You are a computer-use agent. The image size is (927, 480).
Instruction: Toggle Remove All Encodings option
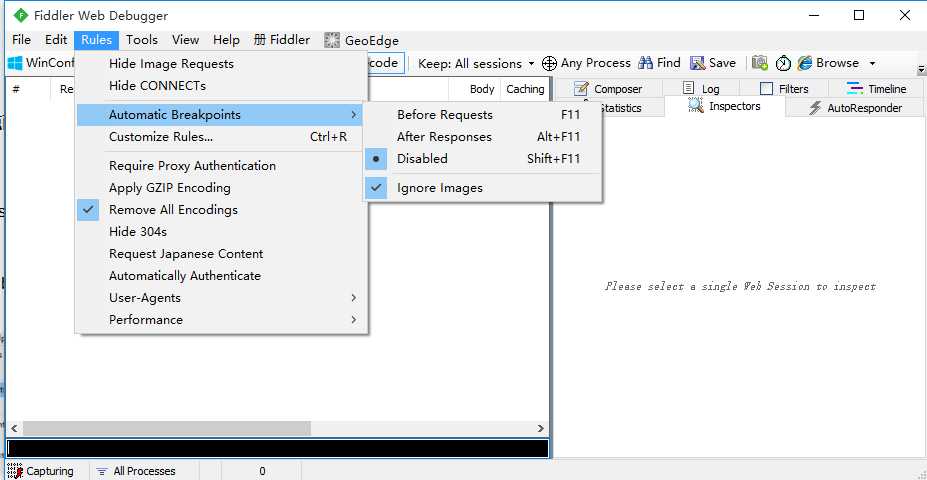tap(219, 210)
